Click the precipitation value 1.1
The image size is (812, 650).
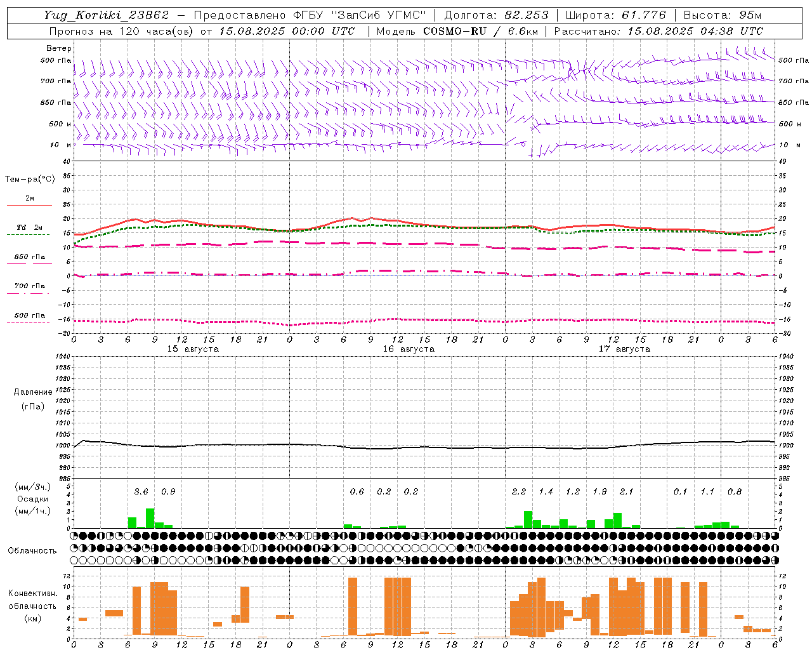pyautogui.click(x=707, y=492)
